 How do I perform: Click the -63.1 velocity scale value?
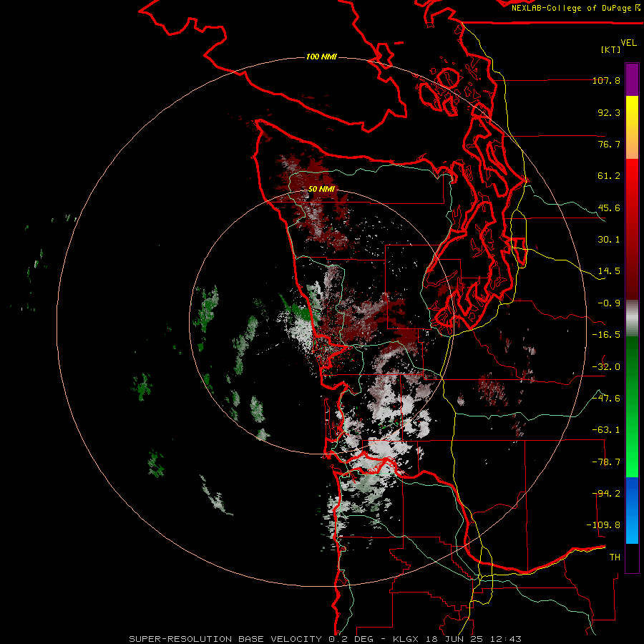click(606, 430)
